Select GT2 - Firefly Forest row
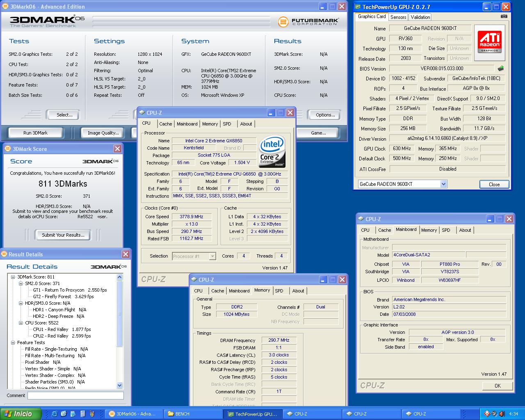This screenshot has height=420, width=525. tap(63, 297)
